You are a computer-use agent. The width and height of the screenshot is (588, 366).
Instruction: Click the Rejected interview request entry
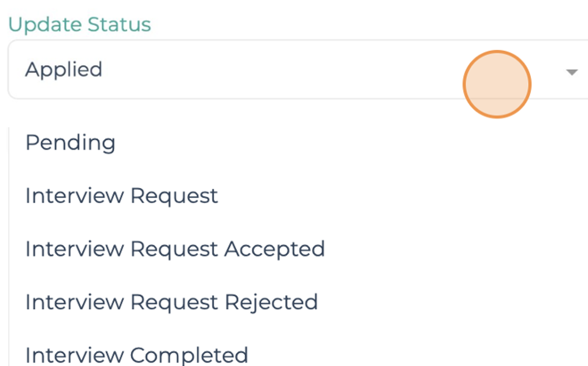click(x=172, y=302)
